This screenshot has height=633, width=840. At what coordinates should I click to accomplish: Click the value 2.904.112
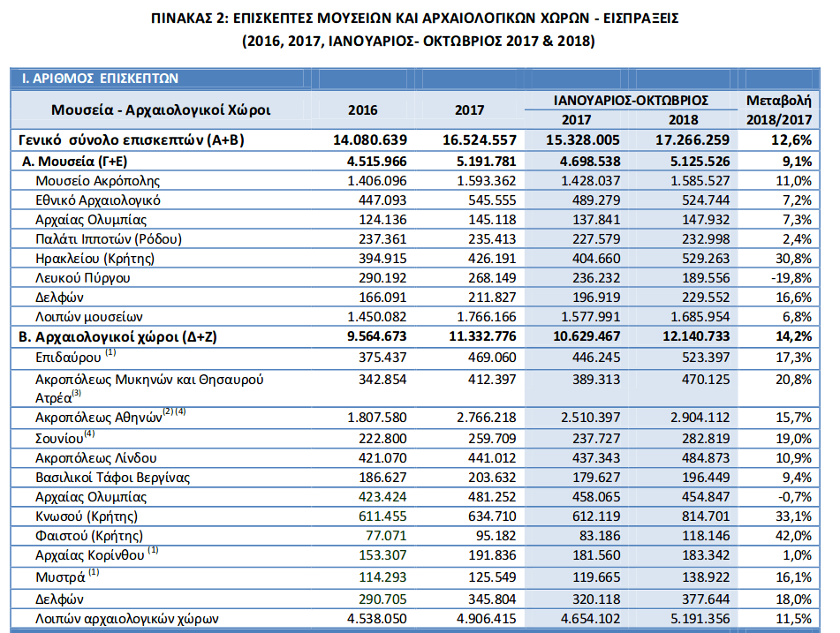700,418
